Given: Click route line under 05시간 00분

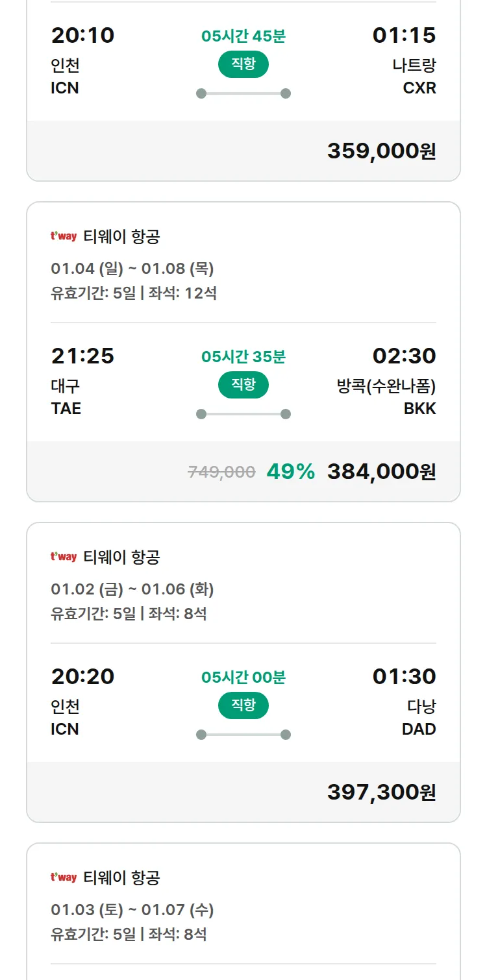Looking at the screenshot, I should (243, 735).
